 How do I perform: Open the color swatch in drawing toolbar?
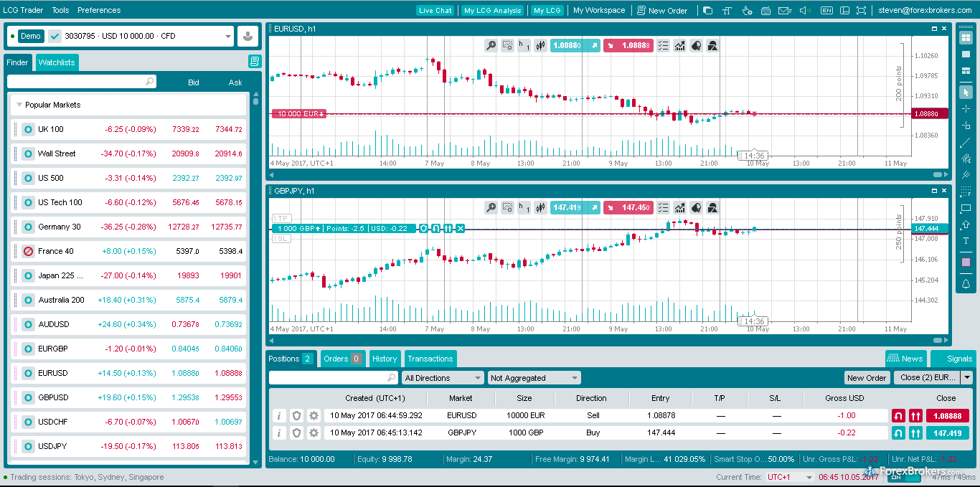pos(966,263)
